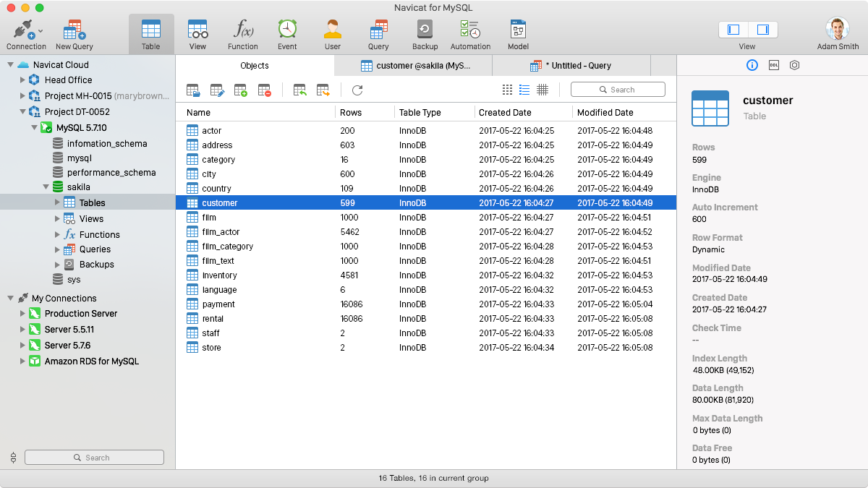Viewport: 868px width, 488px height.
Task: Expand the Views node
Action: (x=57, y=218)
